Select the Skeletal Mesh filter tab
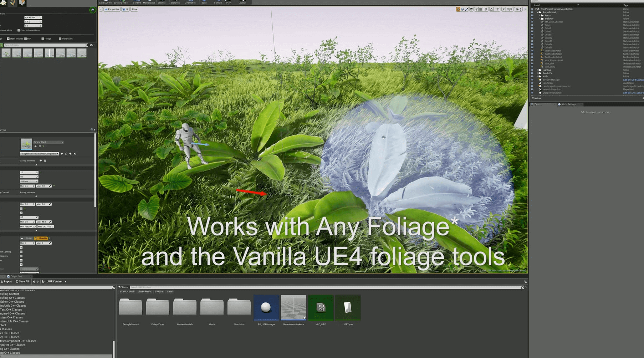 pyautogui.click(x=127, y=292)
